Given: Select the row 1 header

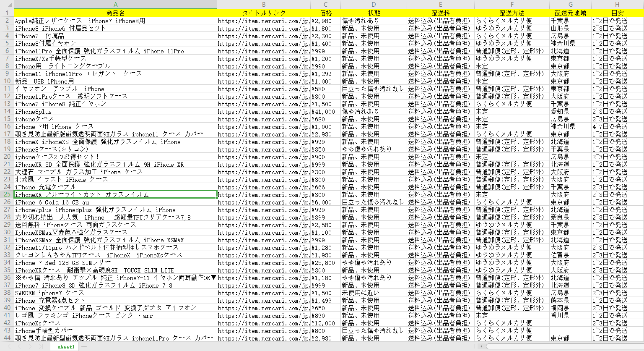Looking at the screenshot, I should (7, 13).
